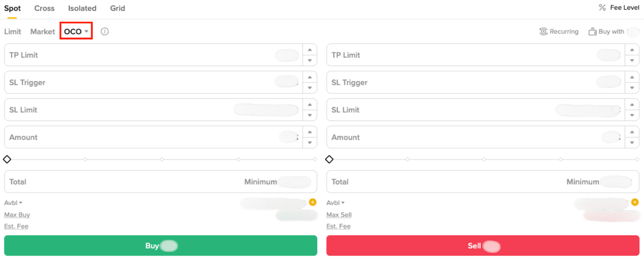Click the yellow plus deposit icon under Sell
The image size is (644, 259).
coord(635,202)
